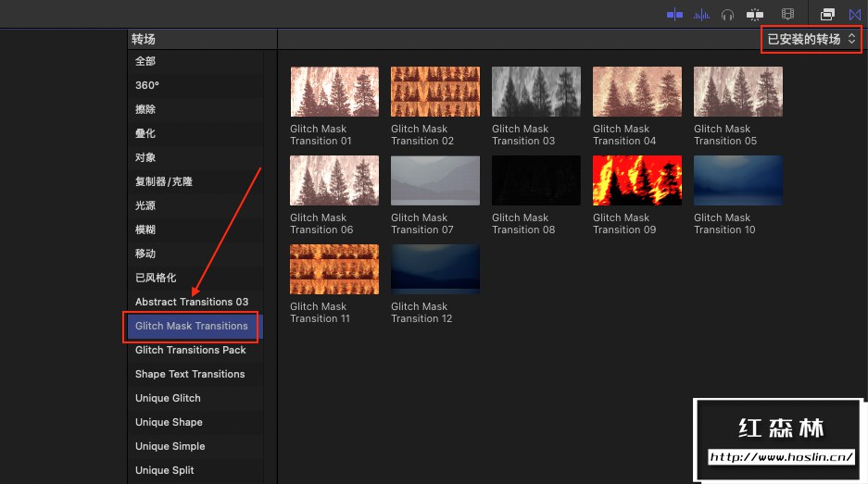The image size is (868, 484).
Task: Select the 360° category
Action: pyautogui.click(x=196, y=85)
